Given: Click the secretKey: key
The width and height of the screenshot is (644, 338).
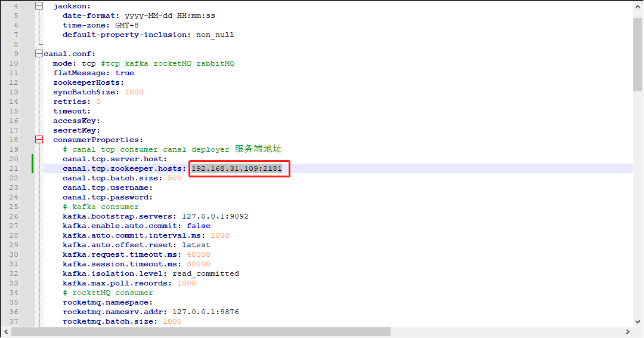Looking at the screenshot, I should pos(76,130).
